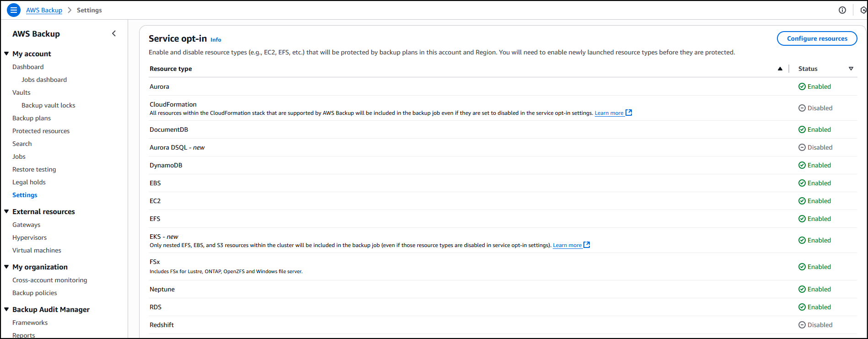Screen dimensions: 868x339
Task: Click the EC2 Enabled check icon
Action: [802, 201]
